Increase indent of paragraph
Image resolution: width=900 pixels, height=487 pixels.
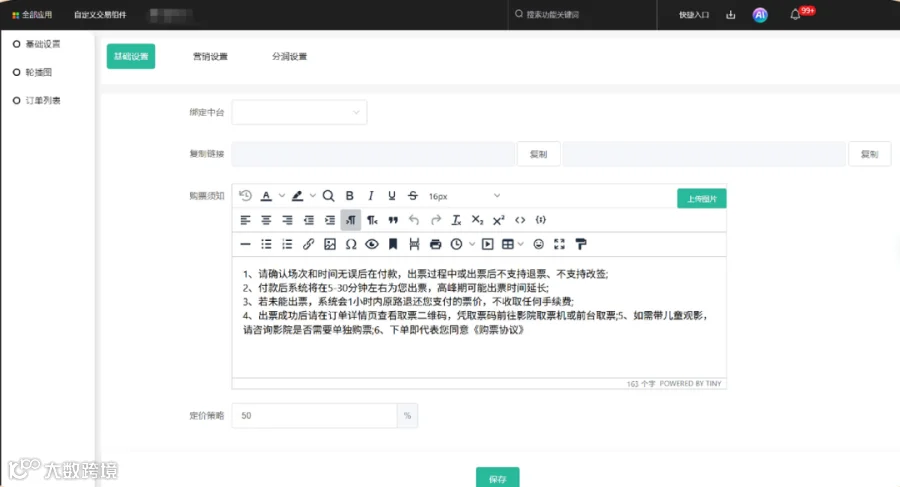tap(329, 220)
